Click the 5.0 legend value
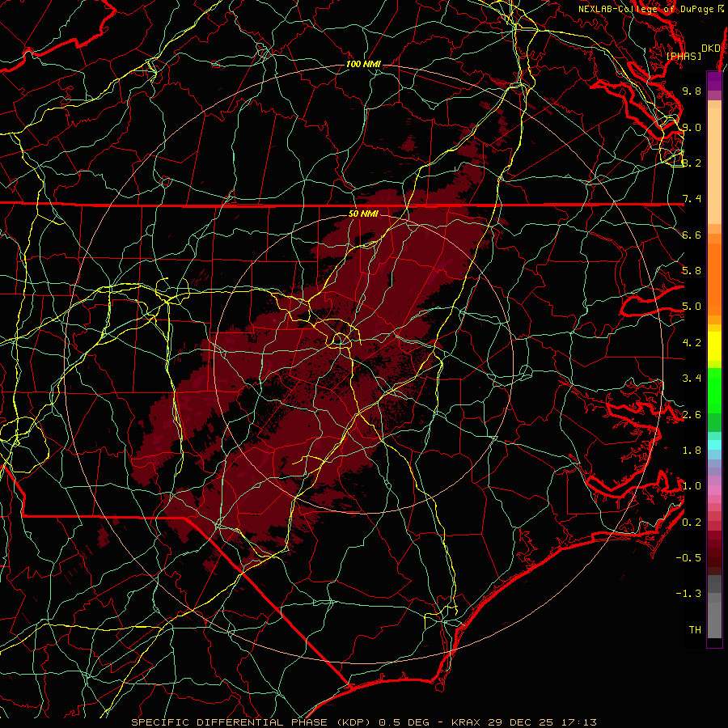The image size is (728, 728). pyautogui.click(x=692, y=307)
